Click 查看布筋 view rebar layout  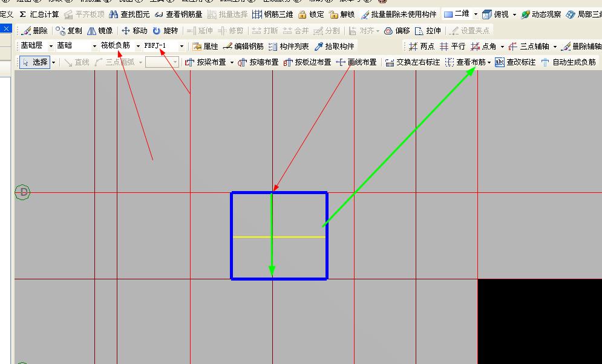click(x=465, y=62)
